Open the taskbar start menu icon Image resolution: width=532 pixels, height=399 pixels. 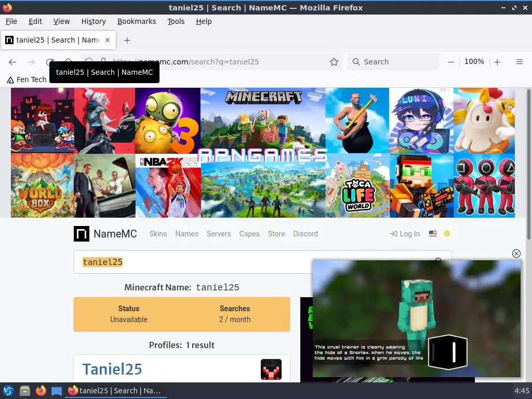point(8,391)
